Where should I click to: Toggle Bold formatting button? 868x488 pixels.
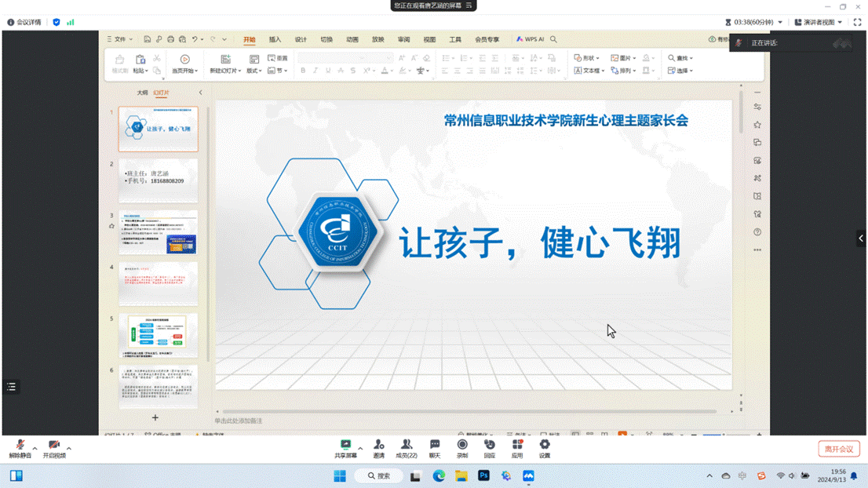click(x=303, y=71)
